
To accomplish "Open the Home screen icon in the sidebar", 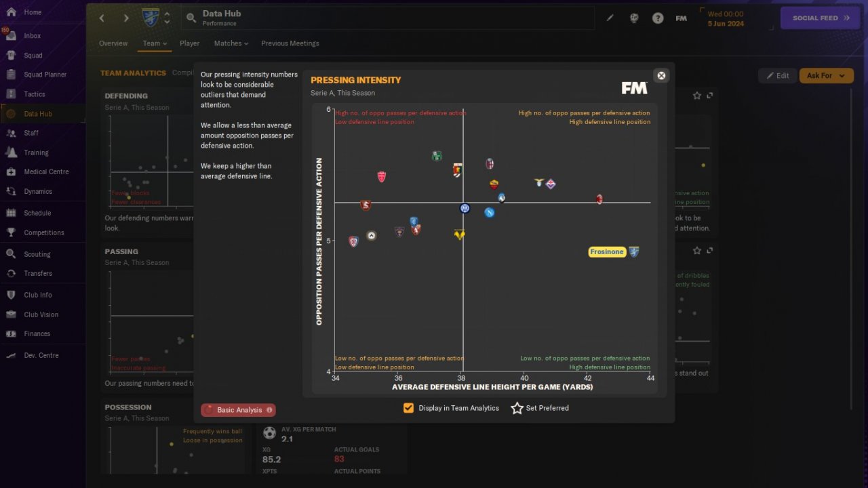I will click(11, 12).
